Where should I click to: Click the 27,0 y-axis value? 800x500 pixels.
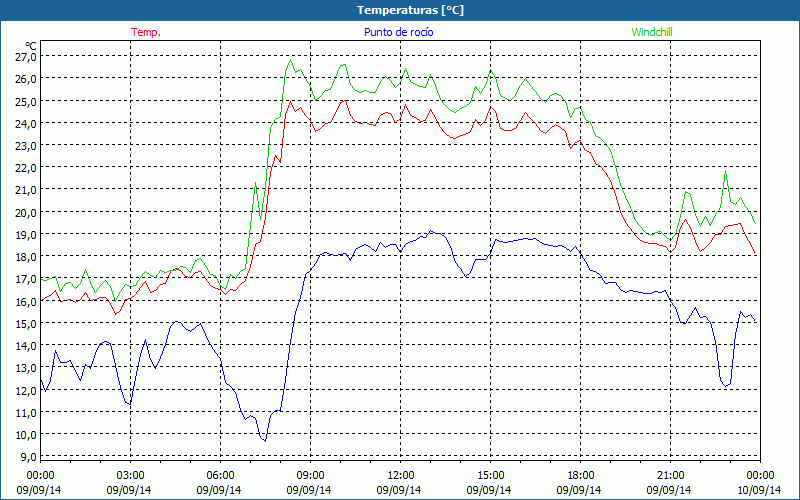click(26, 57)
